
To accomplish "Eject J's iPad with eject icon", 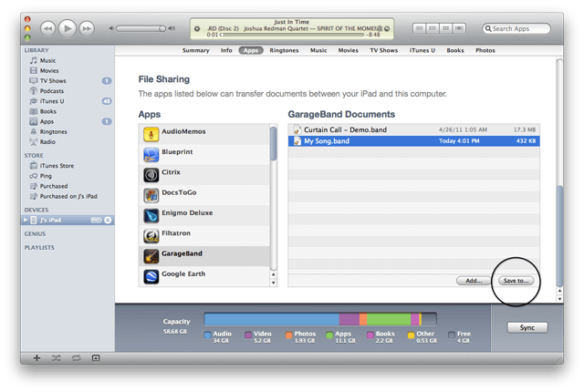I will [108, 221].
